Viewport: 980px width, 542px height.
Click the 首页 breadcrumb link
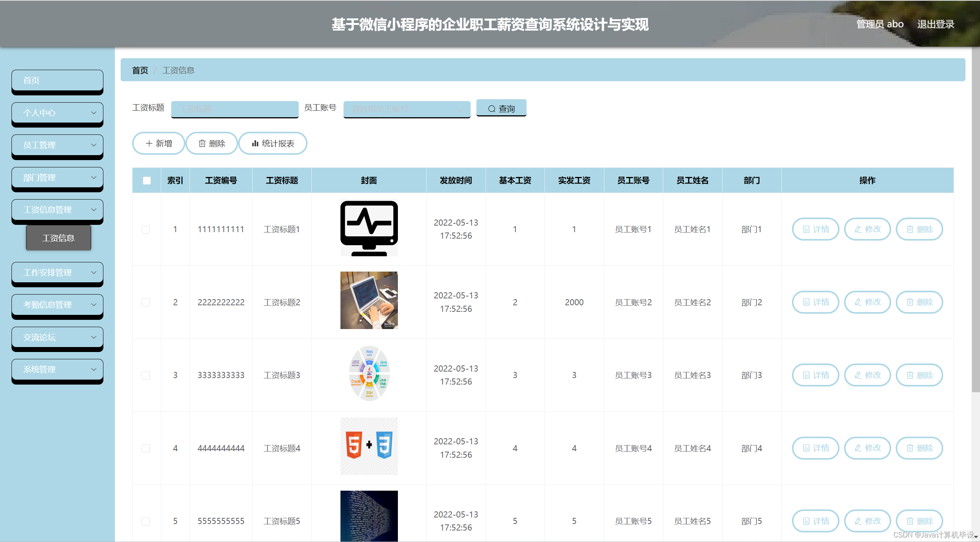[x=140, y=70]
